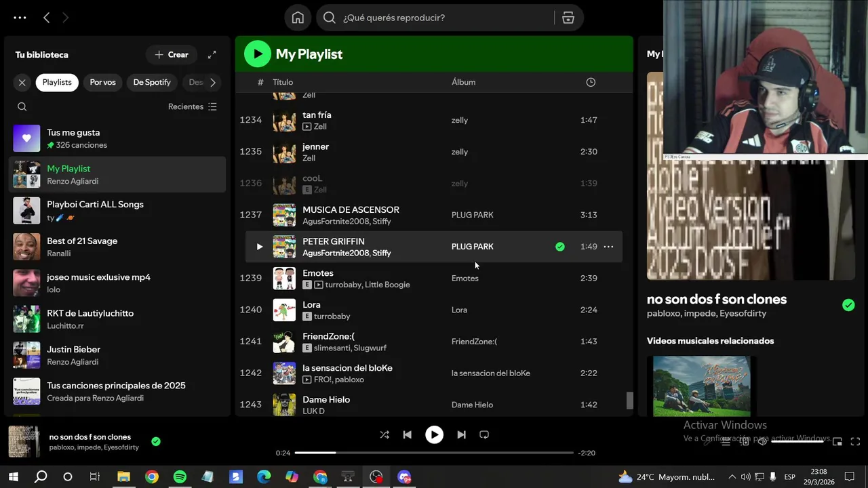Adjust the player volume slider

(797, 441)
